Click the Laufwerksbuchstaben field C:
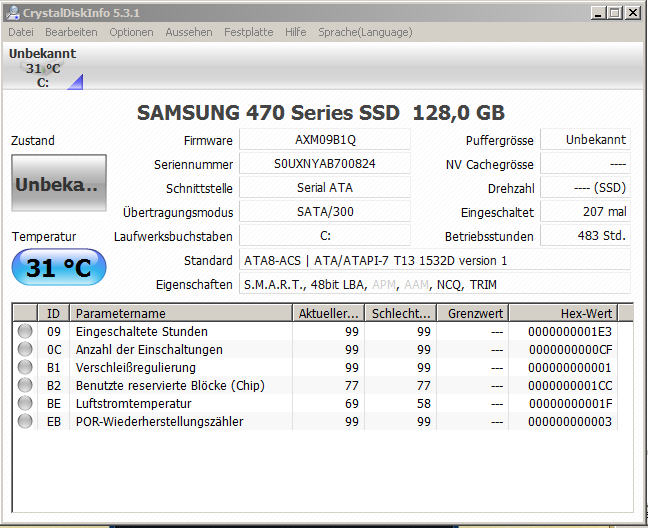 tap(325, 235)
